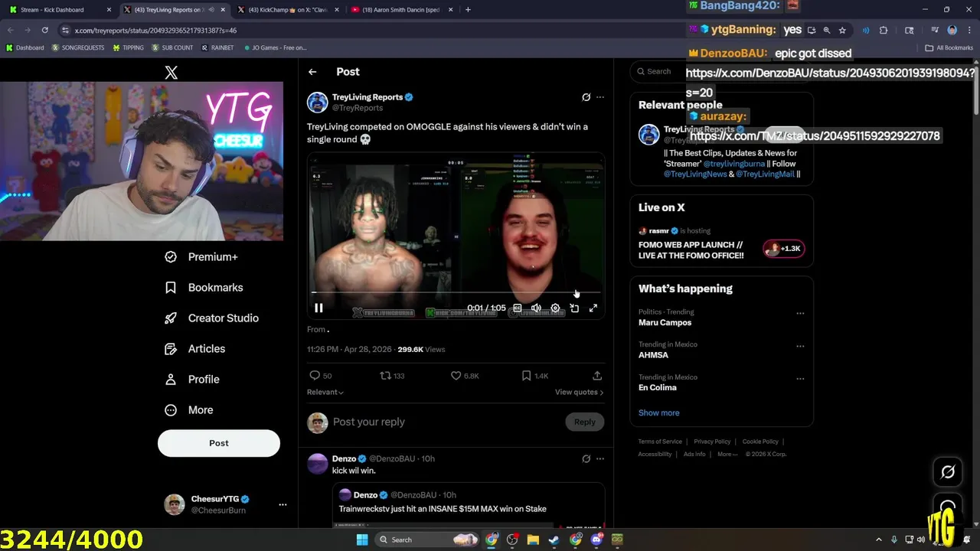The height and width of the screenshot is (551, 980).
Task: Open Terms of Service footer link
Action: (660, 442)
